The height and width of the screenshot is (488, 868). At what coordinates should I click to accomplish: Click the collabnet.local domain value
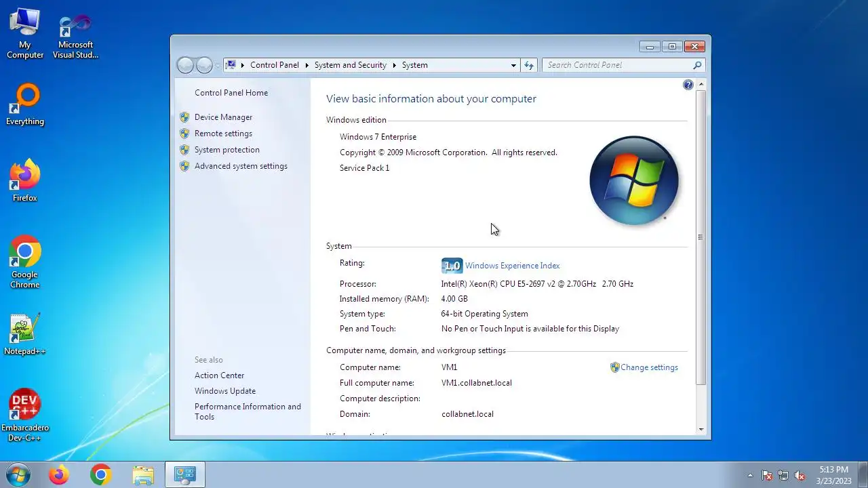tap(467, 414)
